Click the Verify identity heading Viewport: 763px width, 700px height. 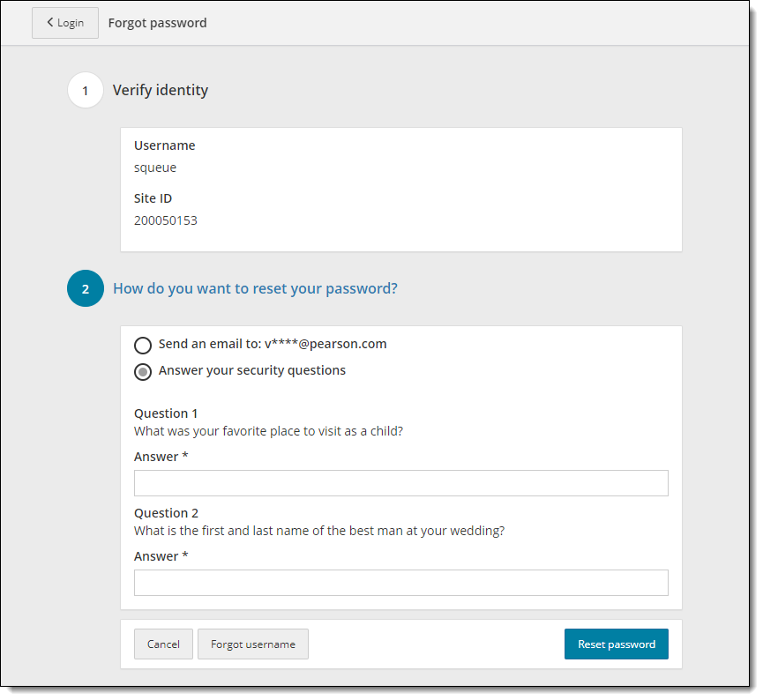click(160, 90)
